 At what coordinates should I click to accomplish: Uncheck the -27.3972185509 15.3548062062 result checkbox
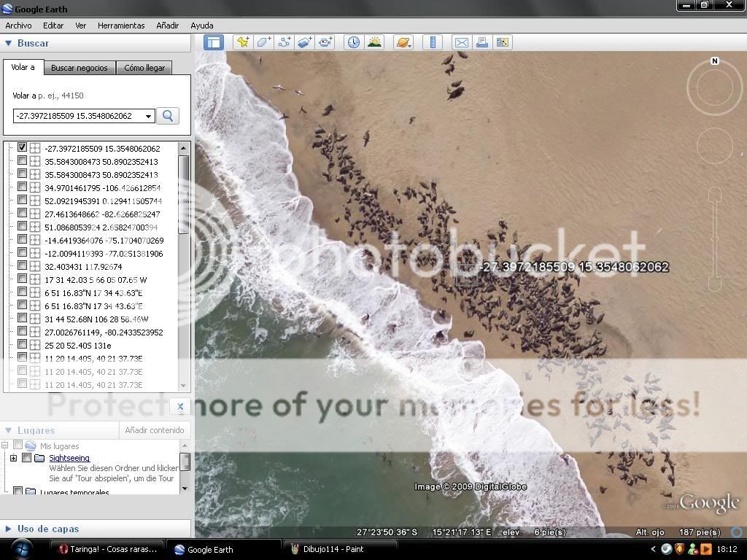[22, 147]
